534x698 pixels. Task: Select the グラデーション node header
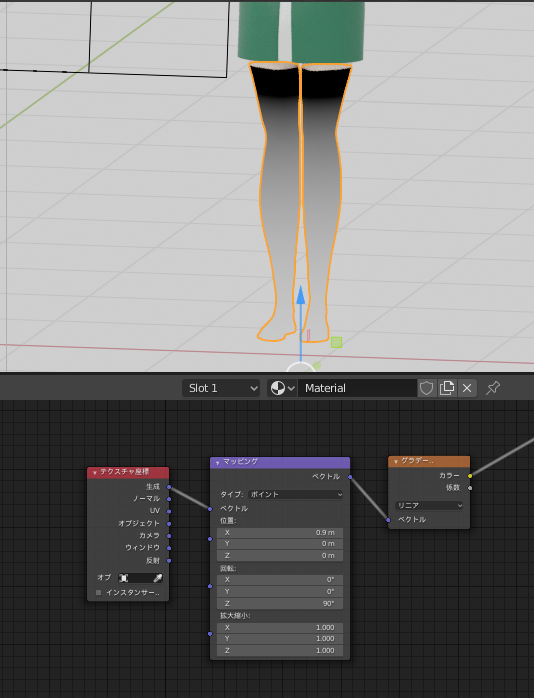[x=429, y=461]
